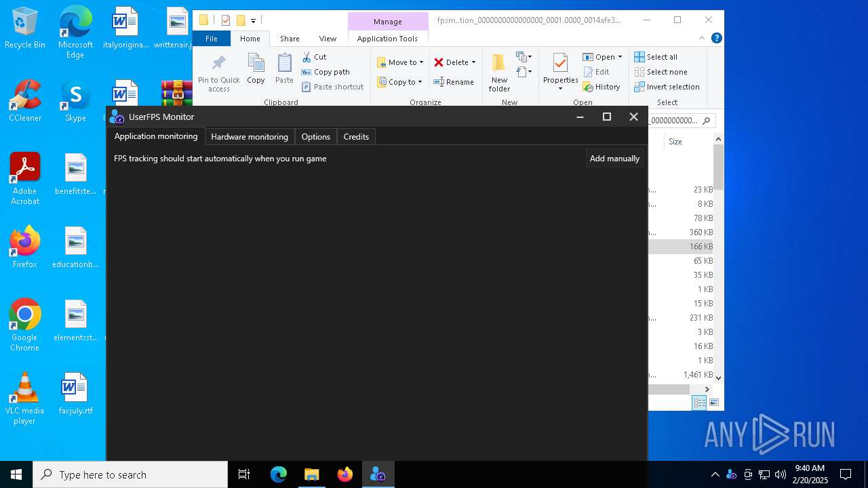Expand the Delete dropdown arrow
Screen dimensions: 868x488
[x=473, y=62]
